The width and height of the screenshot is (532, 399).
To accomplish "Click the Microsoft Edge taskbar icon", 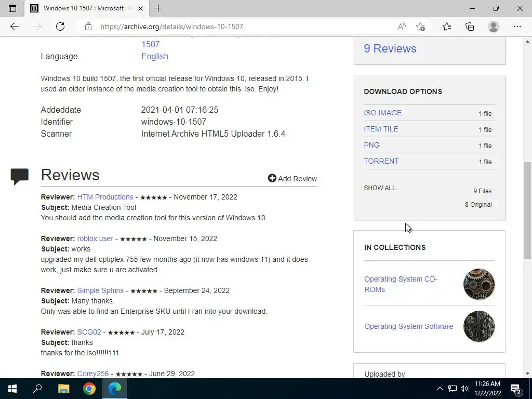I will click(x=115, y=389).
